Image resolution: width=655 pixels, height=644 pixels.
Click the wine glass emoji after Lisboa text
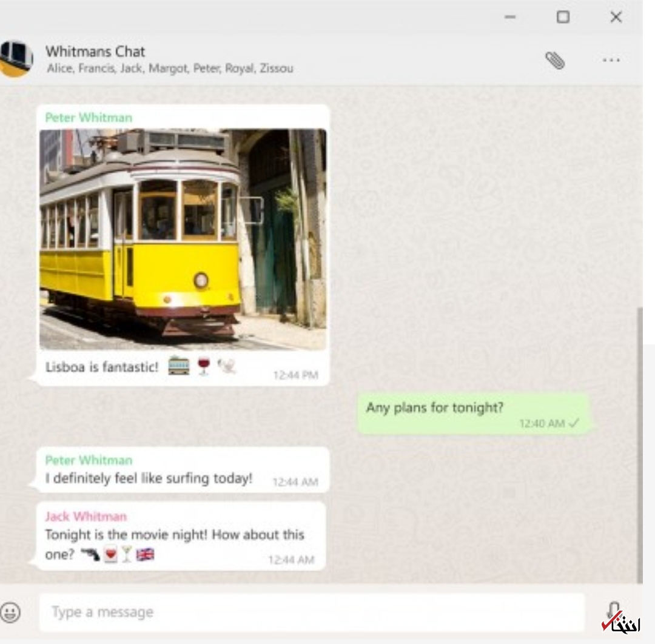coord(204,366)
